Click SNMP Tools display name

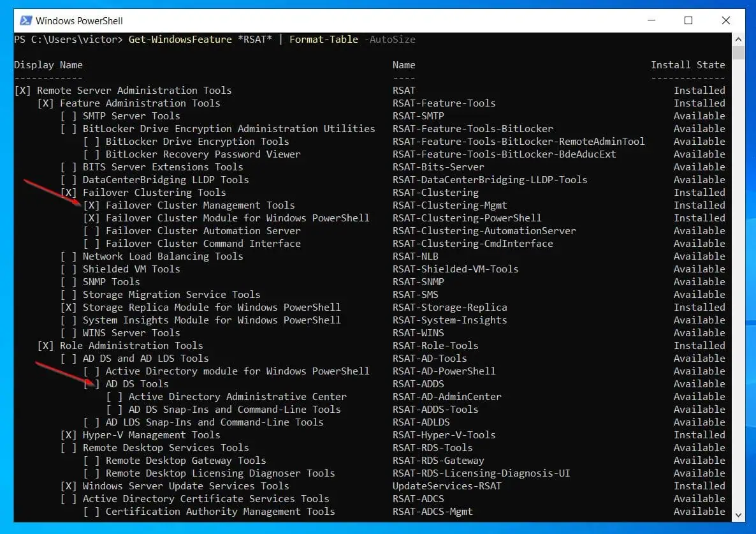pyautogui.click(x=111, y=282)
